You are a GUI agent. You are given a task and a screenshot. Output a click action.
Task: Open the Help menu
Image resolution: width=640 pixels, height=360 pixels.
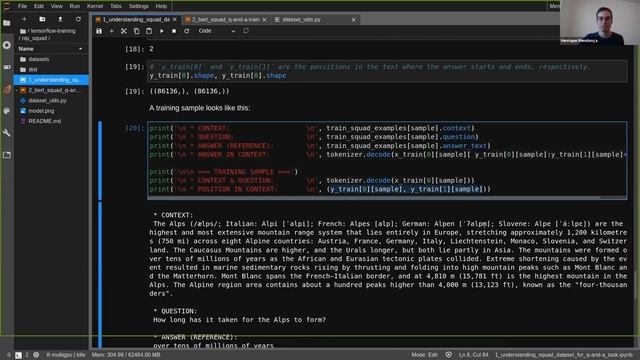coord(161,6)
